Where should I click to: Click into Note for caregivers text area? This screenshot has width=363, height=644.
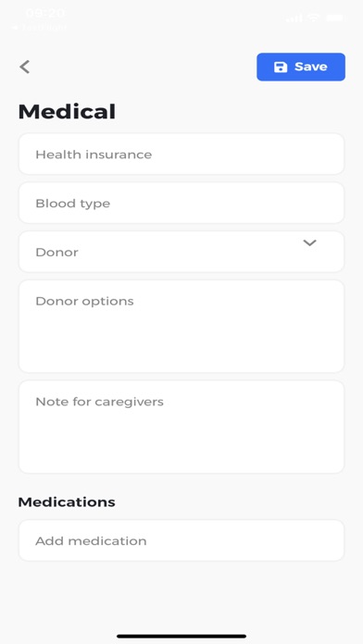point(181,427)
